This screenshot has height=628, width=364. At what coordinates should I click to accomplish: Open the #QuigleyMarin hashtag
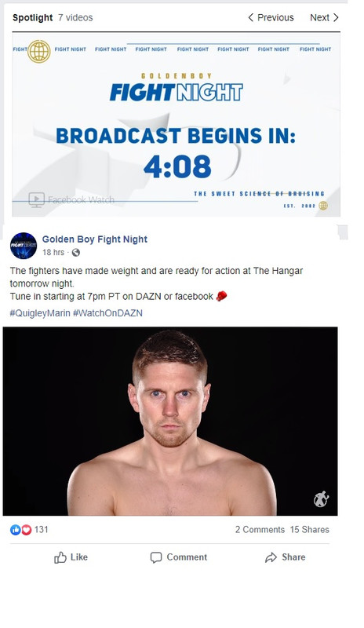click(40, 313)
